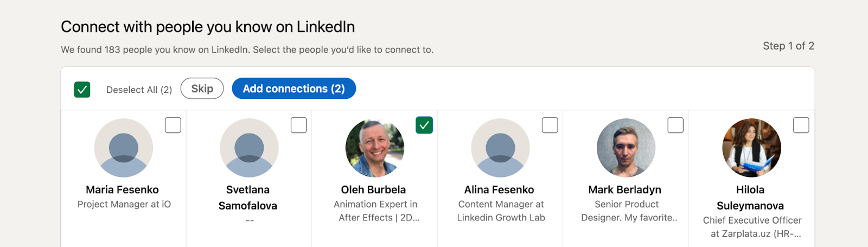Select Maria Fesenko's checkbox

173,125
